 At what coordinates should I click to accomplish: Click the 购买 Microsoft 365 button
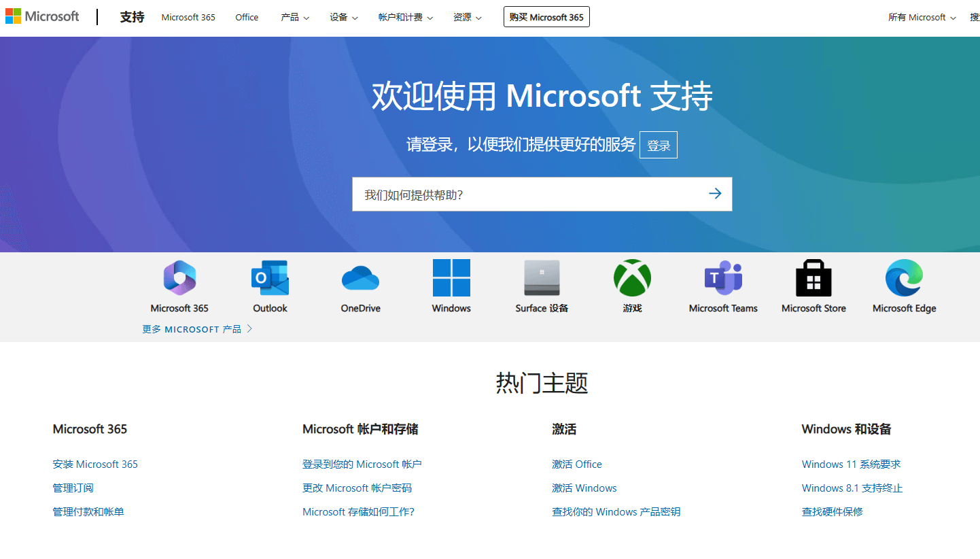coord(546,16)
